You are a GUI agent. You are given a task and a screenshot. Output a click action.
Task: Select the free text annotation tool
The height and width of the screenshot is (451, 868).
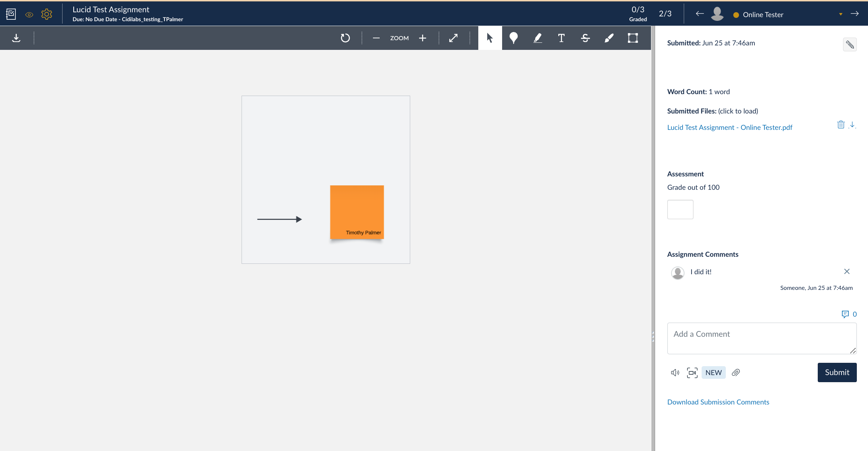(x=561, y=38)
